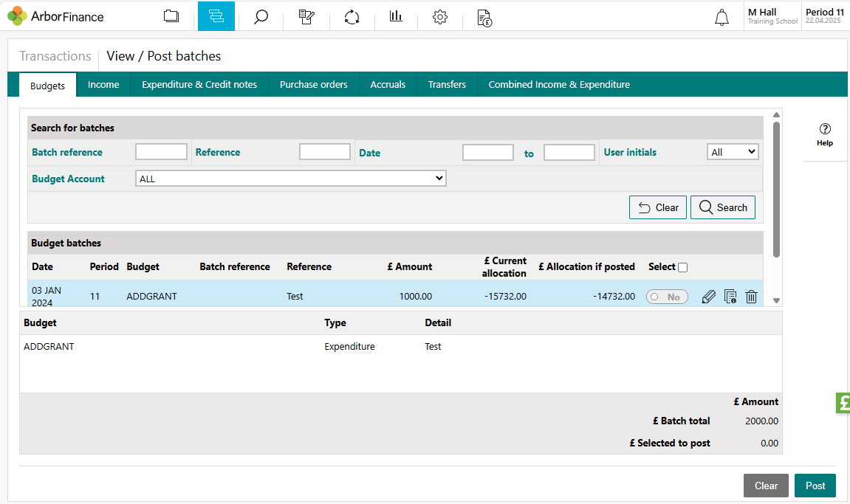Toggle the No switch for ADDGRANT batch
This screenshot has width=850, height=504.
[x=666, y=297]
